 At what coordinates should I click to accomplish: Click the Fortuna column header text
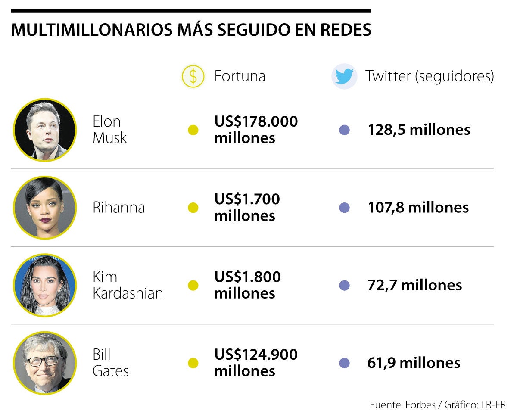[240, 76]
